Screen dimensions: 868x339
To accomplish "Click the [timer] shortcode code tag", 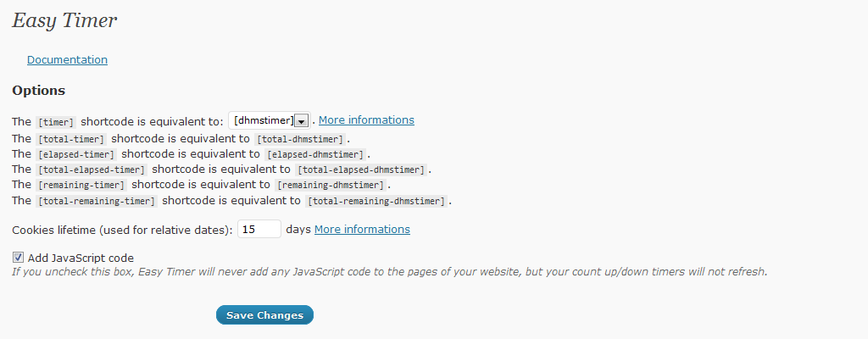I will coord(55,122).
